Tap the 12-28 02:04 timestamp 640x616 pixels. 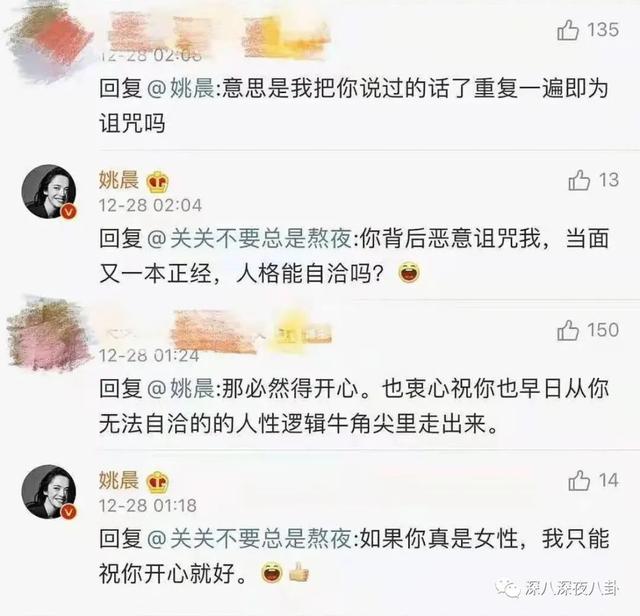tap(150, 205)
